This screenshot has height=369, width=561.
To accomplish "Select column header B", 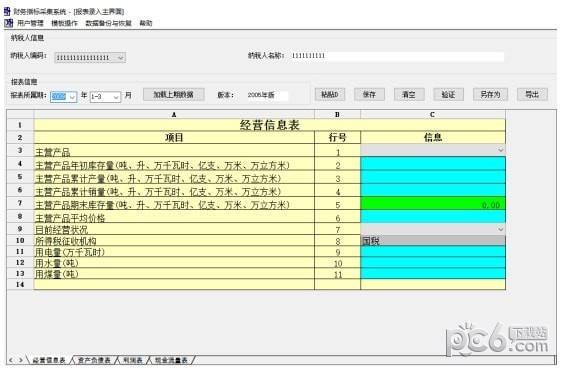I will (x=337, y=115).
